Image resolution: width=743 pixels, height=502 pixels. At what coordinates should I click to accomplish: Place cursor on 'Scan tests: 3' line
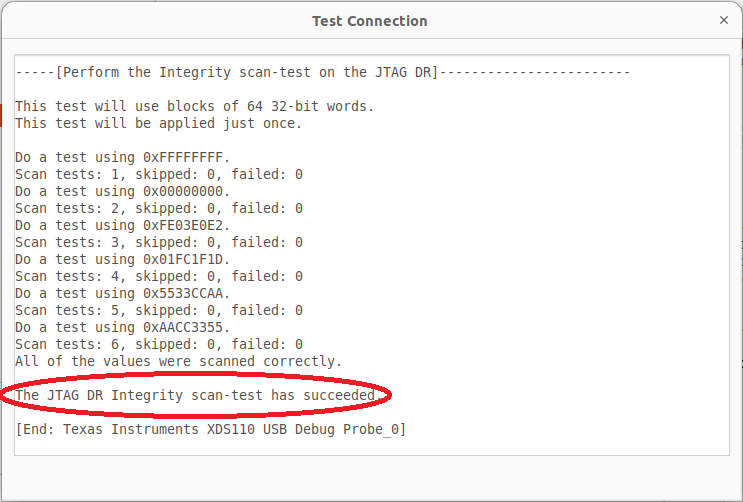pos(158,242)
